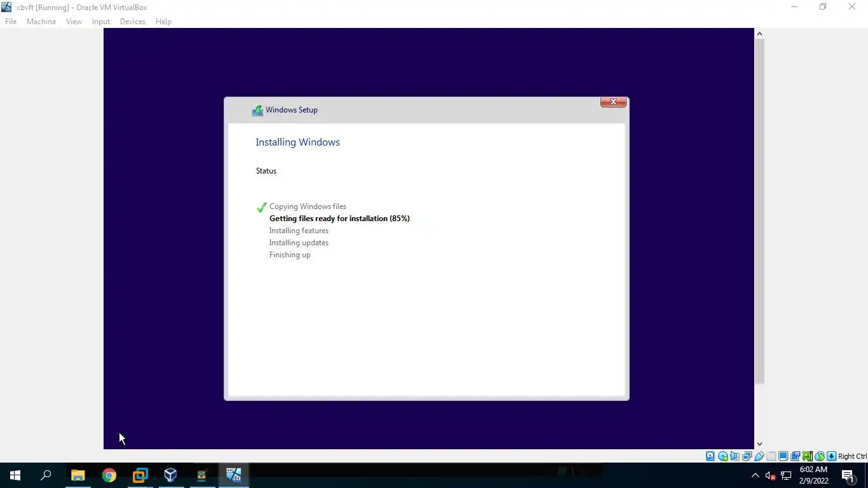Open the Machine menu
The height and width of the screenshot is (488, 868).
click(x=41, y=22)
